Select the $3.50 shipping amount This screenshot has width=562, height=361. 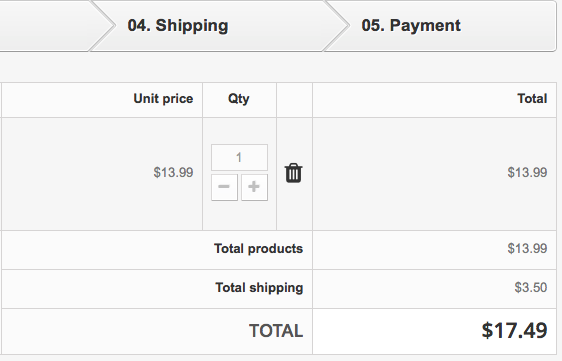point(531,288)
